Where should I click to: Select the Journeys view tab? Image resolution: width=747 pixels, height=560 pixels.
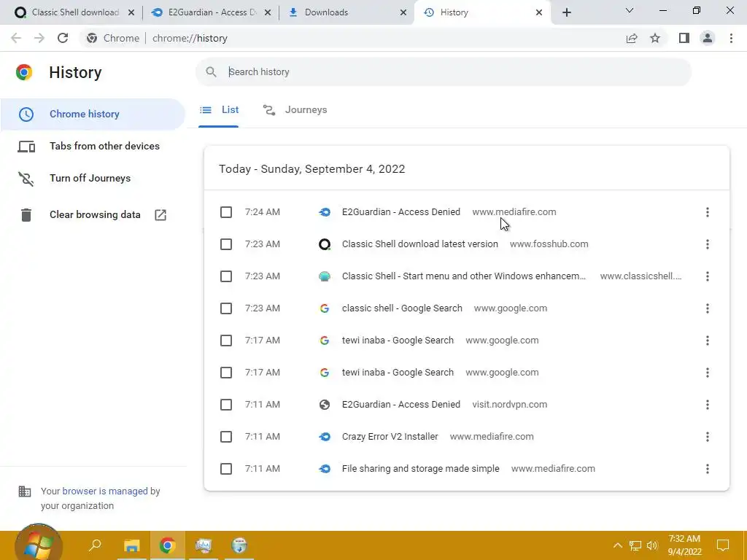click(295, 110)
